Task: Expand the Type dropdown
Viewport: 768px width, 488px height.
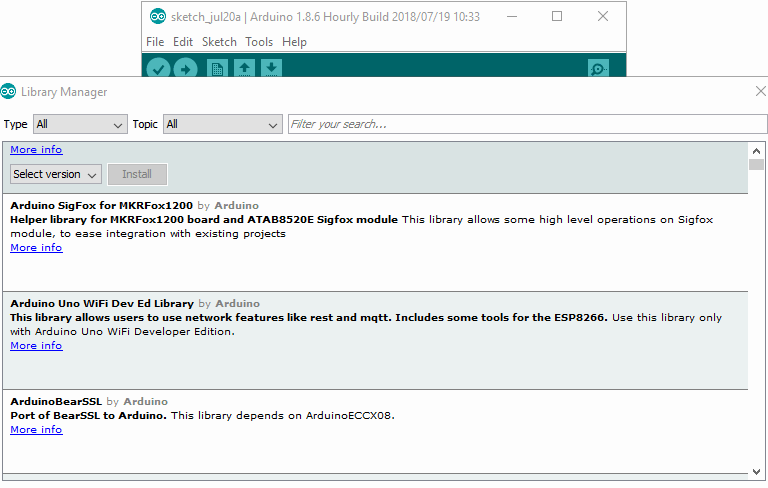Action: [x=80, y=124]
